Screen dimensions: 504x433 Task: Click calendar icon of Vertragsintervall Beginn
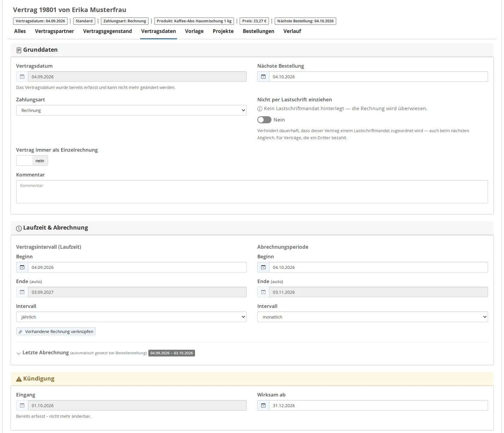click(22, 267)
